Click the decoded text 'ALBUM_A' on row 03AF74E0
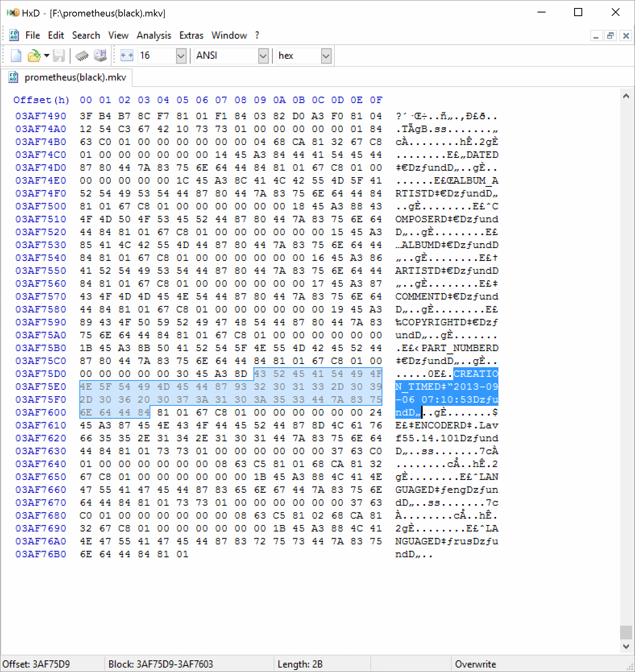This screenshot has height=672, width=635. click(476, 180)
